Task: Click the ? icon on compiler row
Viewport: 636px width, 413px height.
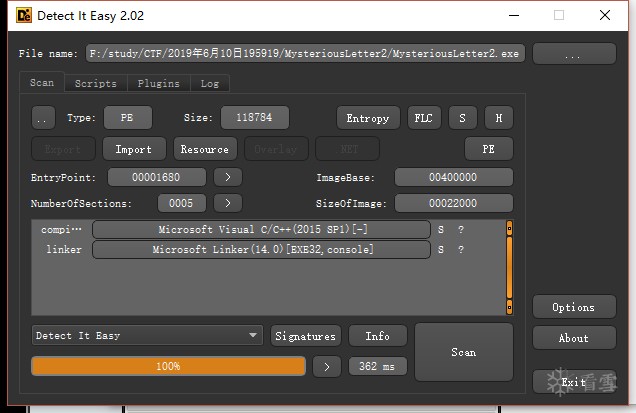Action: pyautogui.click(x=461, y=230)
